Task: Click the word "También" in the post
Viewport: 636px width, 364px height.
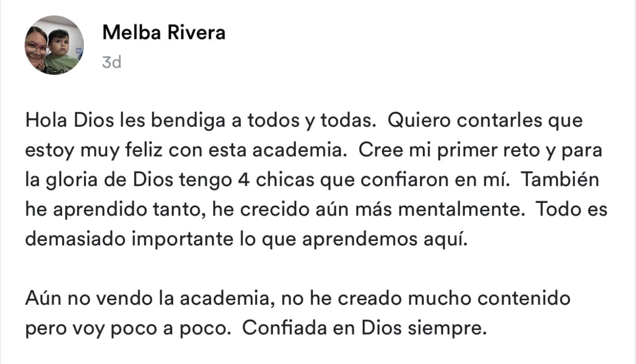Action: coord(560,180)
